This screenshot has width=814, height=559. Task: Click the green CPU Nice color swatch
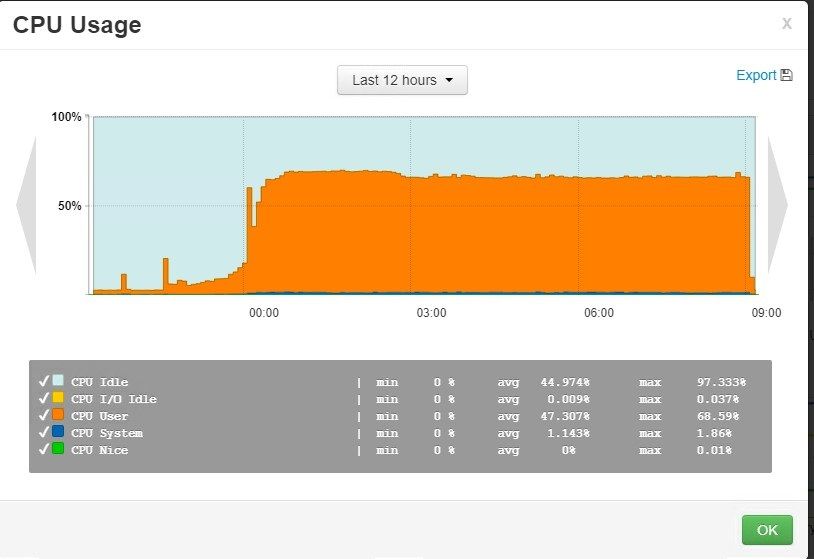coord(58,448)
